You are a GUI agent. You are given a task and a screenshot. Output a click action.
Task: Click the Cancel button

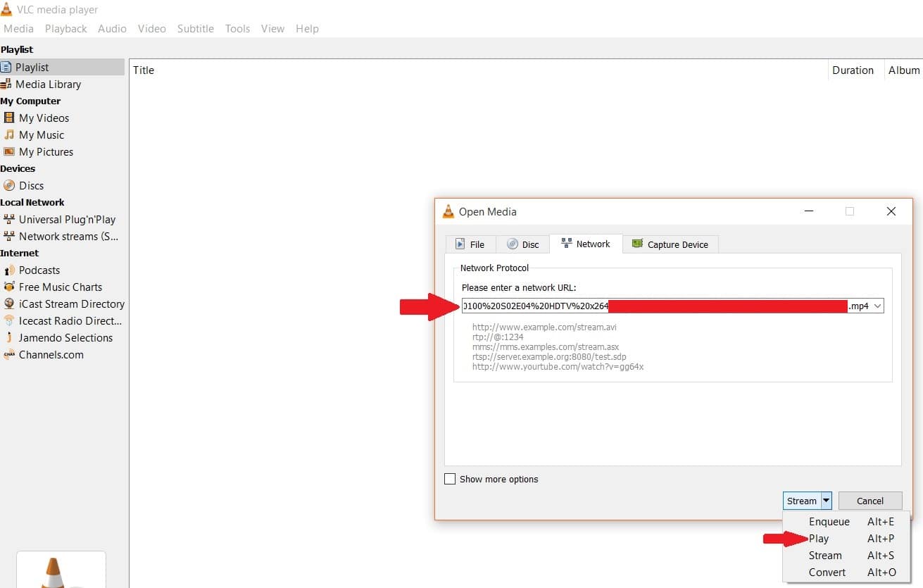click(x=870, y=501)
